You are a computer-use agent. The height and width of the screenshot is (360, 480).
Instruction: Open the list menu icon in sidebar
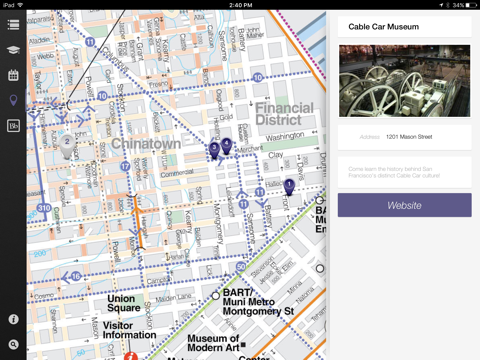pyautogui.click(x=13, y=25)
